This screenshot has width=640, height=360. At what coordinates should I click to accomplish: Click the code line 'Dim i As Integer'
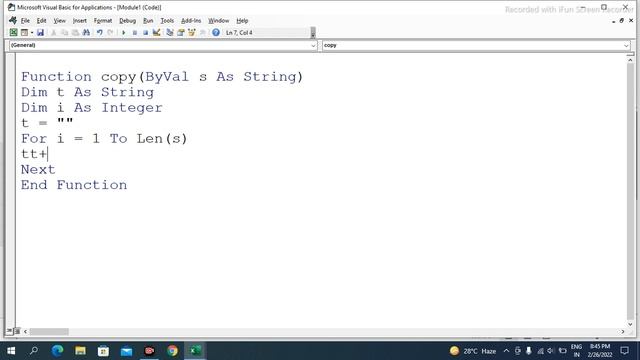click(92, 108)
